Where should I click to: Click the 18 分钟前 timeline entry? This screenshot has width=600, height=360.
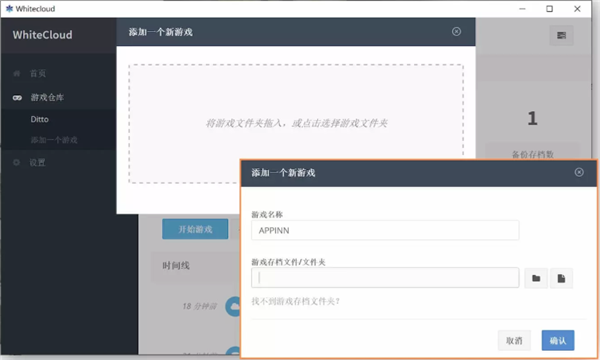click(199, 306)
